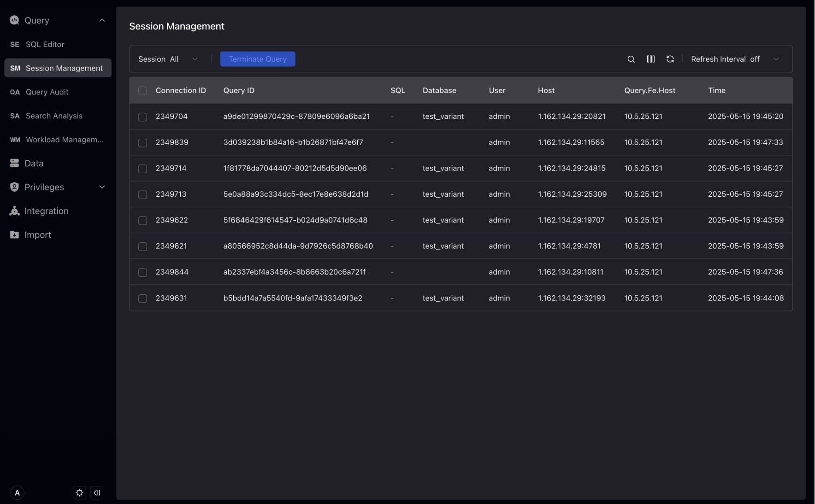Open the Session All dropdown filter

point(168,59)
